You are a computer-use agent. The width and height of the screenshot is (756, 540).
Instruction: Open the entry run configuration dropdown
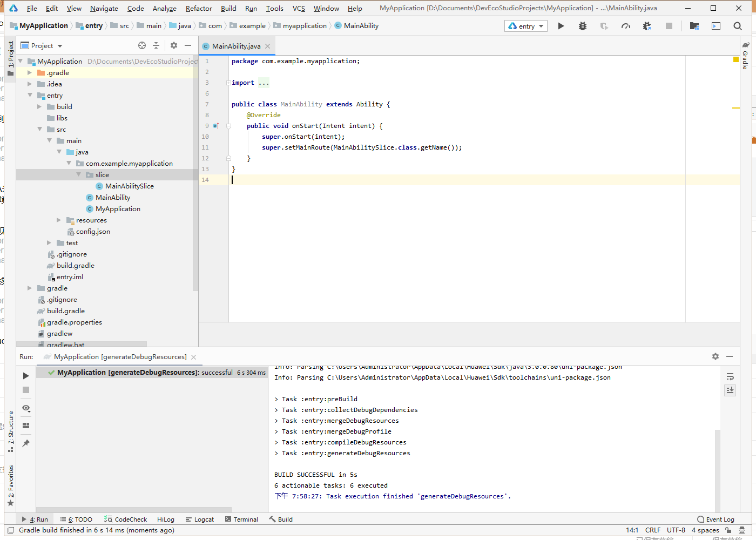526,26
